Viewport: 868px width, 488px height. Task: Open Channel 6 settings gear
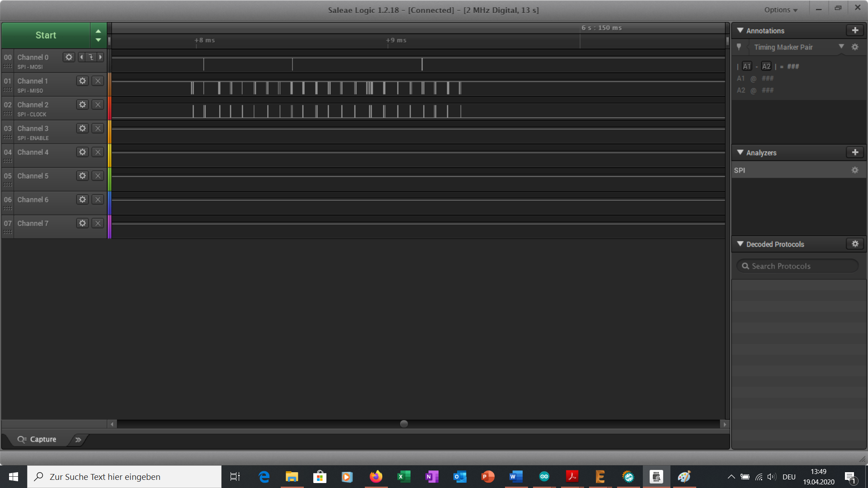[x=82, y=200]
